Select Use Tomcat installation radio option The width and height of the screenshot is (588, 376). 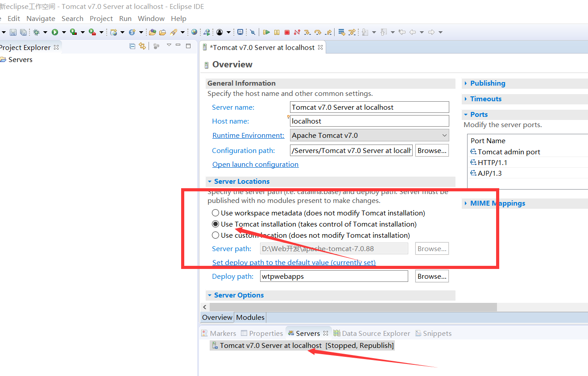[x=215, y=224]
